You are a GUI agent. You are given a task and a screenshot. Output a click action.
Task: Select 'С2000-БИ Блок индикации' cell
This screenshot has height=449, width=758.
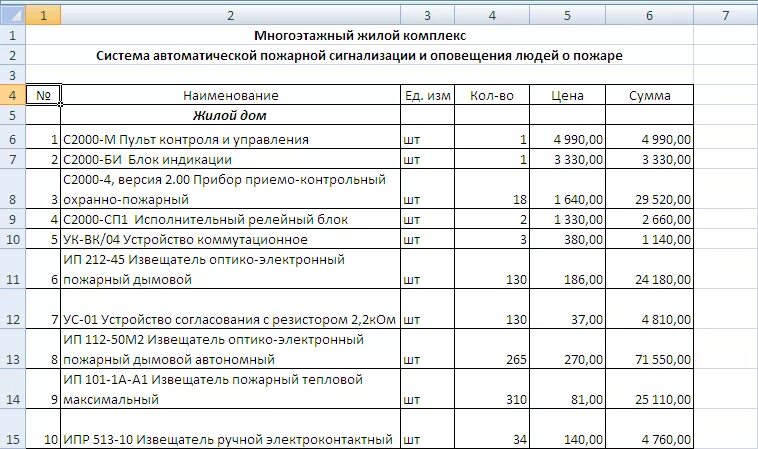pyautogui.click(x=231, y=159)
